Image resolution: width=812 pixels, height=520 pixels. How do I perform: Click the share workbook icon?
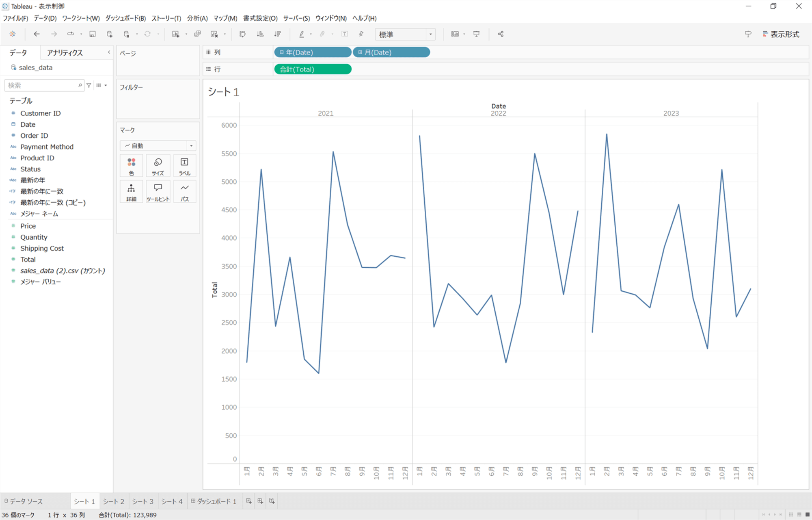click(x=501, y=34)
